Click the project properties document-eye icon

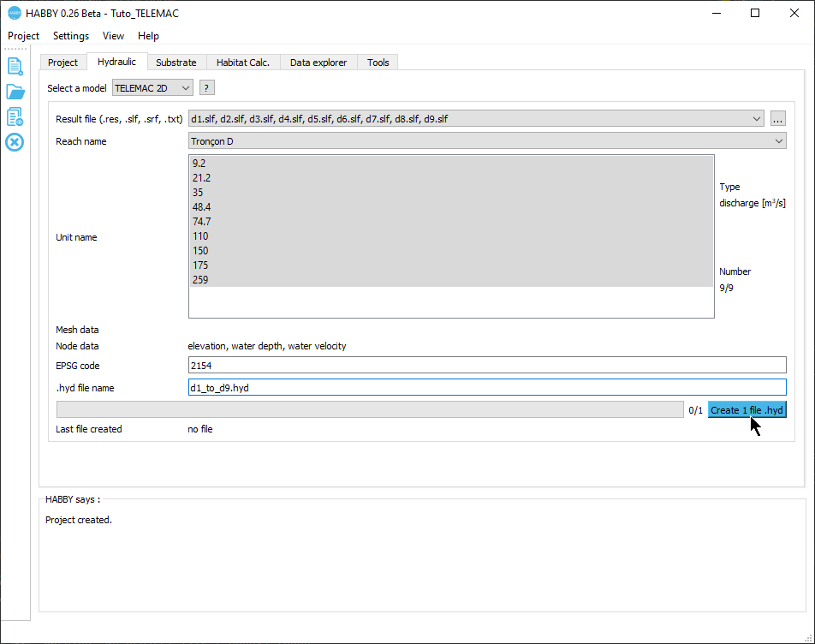15,116
